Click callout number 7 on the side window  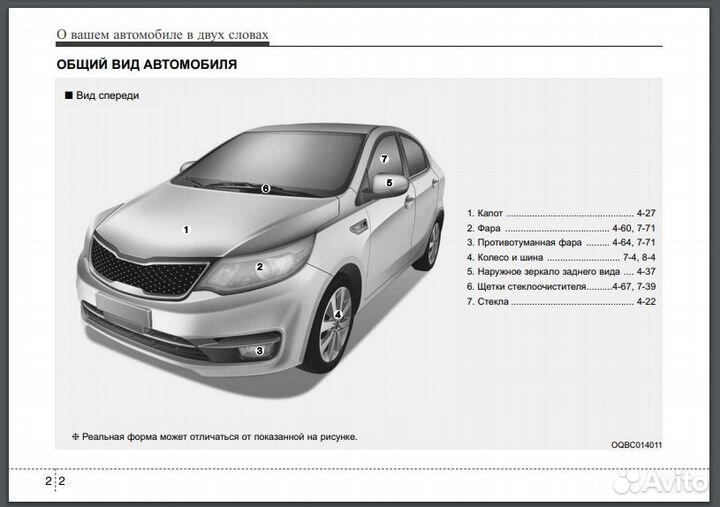[x=384, y=159]
